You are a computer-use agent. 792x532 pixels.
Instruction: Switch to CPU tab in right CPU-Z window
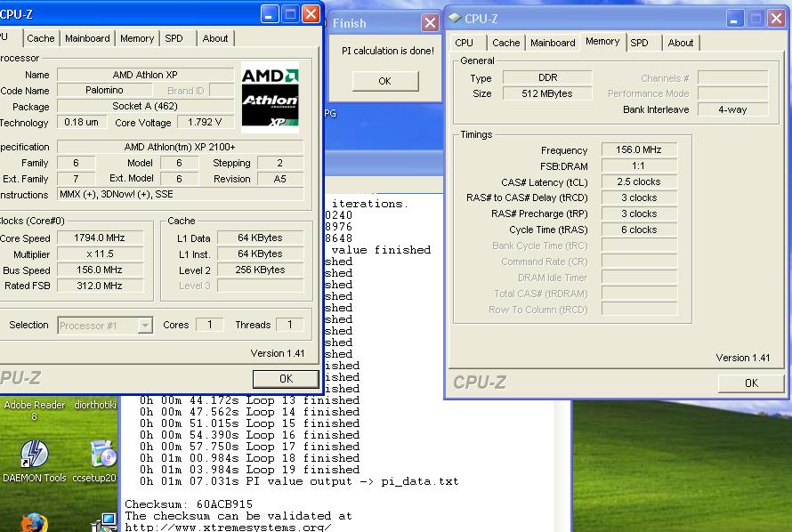[x=464, y=43]
